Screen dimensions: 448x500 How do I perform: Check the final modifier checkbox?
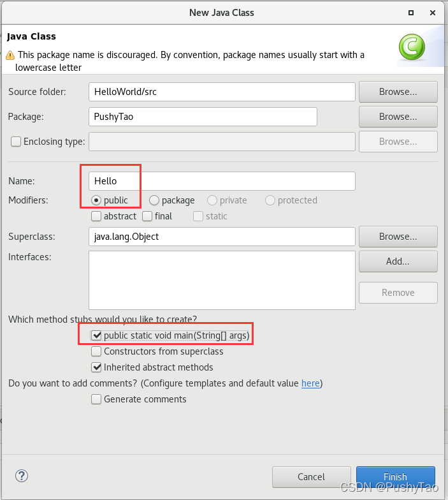point(147,216)
